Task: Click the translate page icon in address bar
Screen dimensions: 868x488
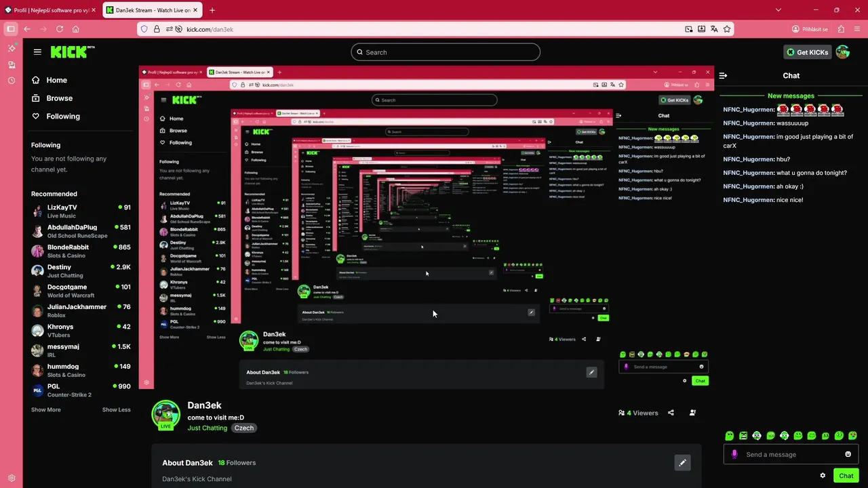Action: [714, 29]
